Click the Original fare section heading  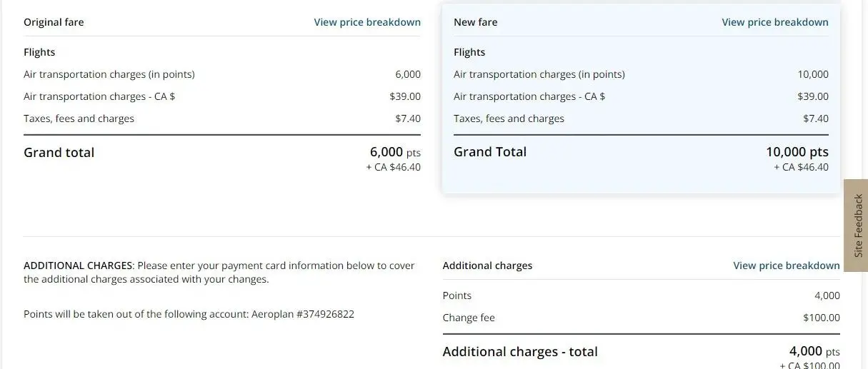[x=54, y=22]
